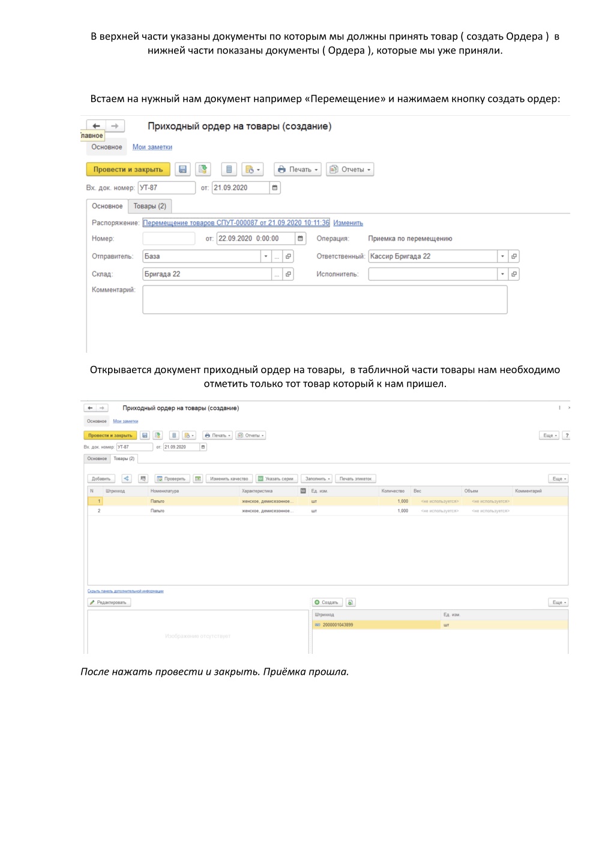This screenshot has height=868, width=614.
Task: Select the larger Основное tab above the Распоряжение field
Action: (107, 206)
